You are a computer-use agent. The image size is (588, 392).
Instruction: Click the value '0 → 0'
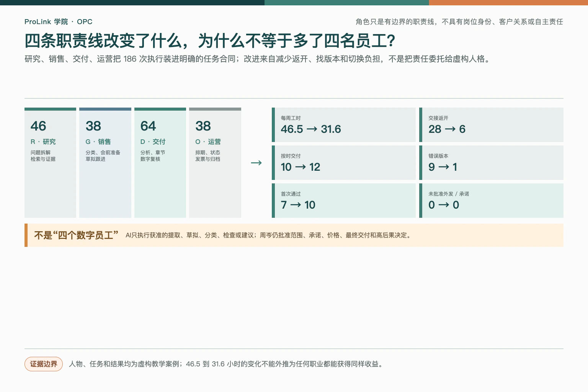point(444,205)
